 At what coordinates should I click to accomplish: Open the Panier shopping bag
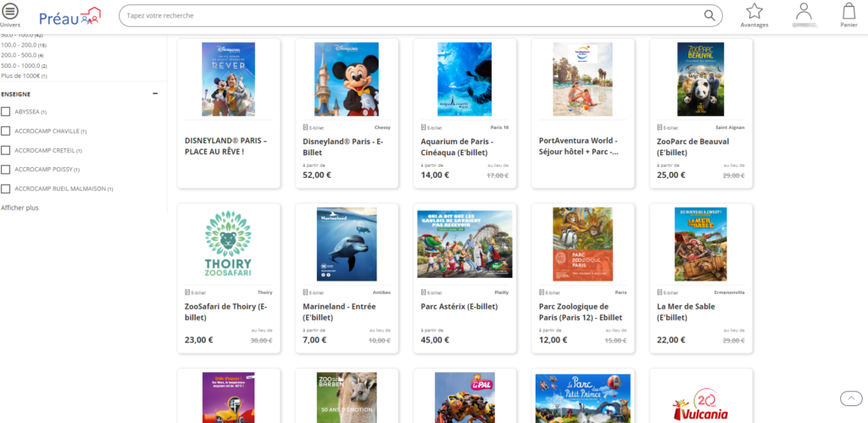point(849,11)
